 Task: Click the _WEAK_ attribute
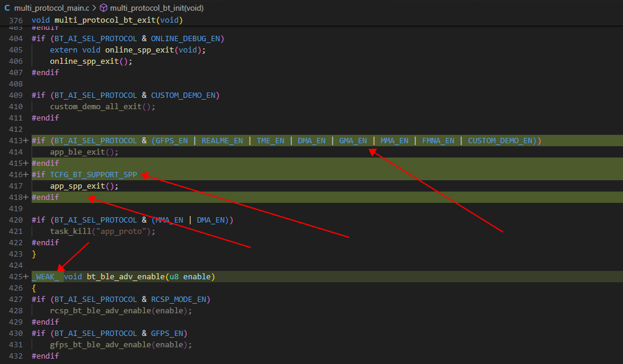pyautogui.click(x=46, y=276)
